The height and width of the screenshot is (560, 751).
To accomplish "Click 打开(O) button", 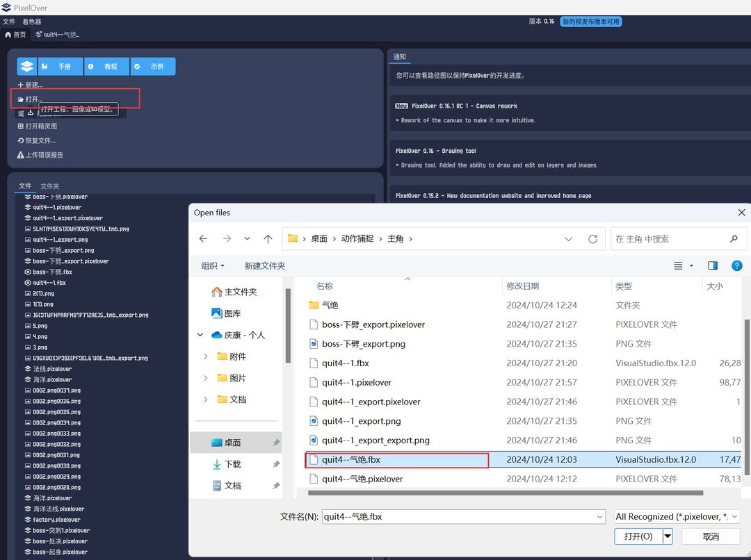I will pyautogui.click(x=638, y=536).
